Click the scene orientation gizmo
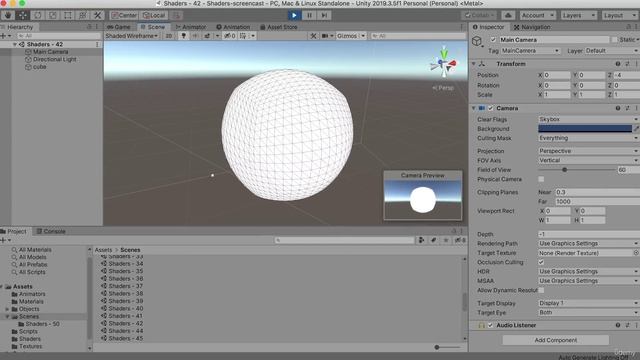 (444, 64)
